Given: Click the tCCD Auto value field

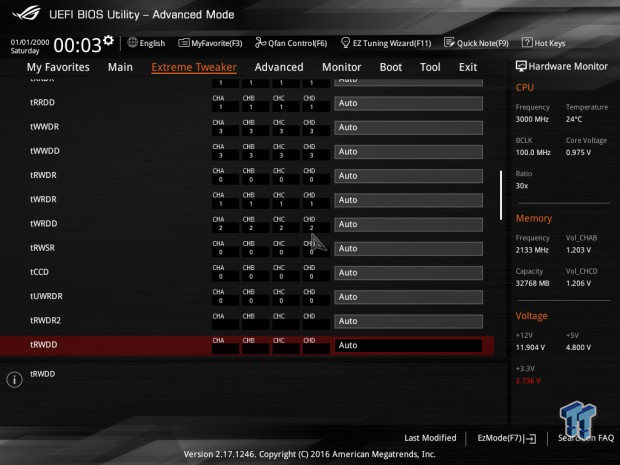Looking at the screenshot, I should tap(408, 272).
